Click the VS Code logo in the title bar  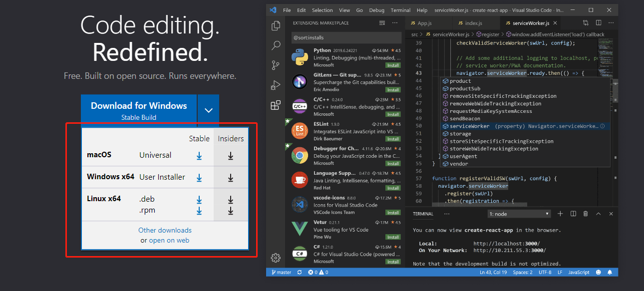(x=273, y=10)
